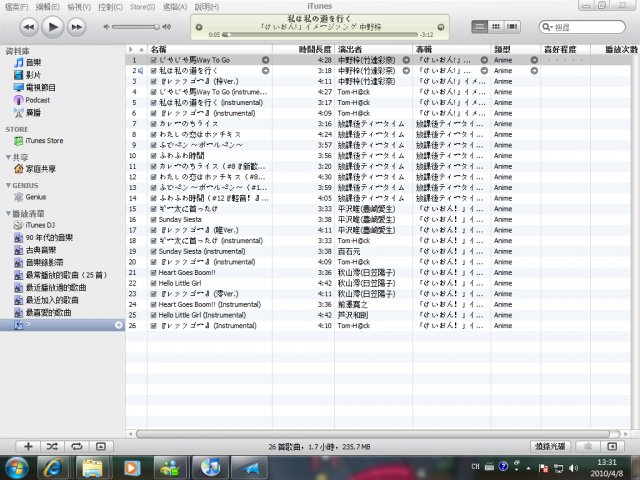Click the song progress bar
Image resolution: width=640 pixels, height=480 pixels.
click(x=320, y=35)
